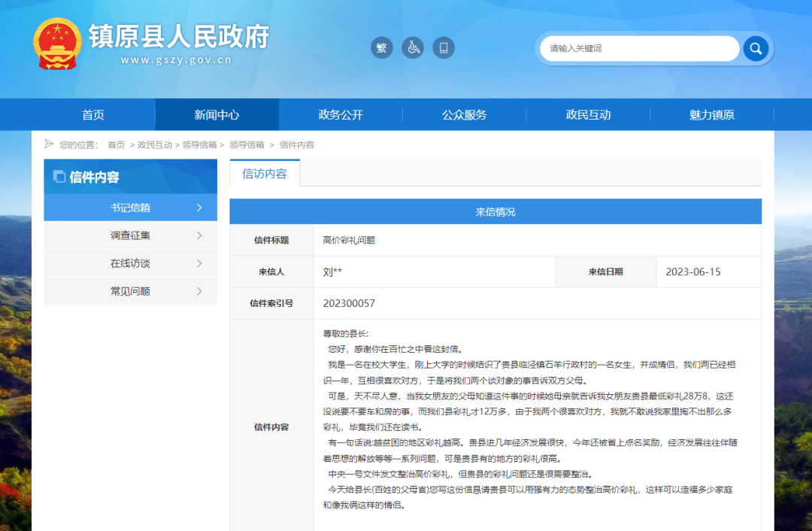Go to 新闻中心 in the navigation bar
Screen dimensions: 812x531
point(217,115)
